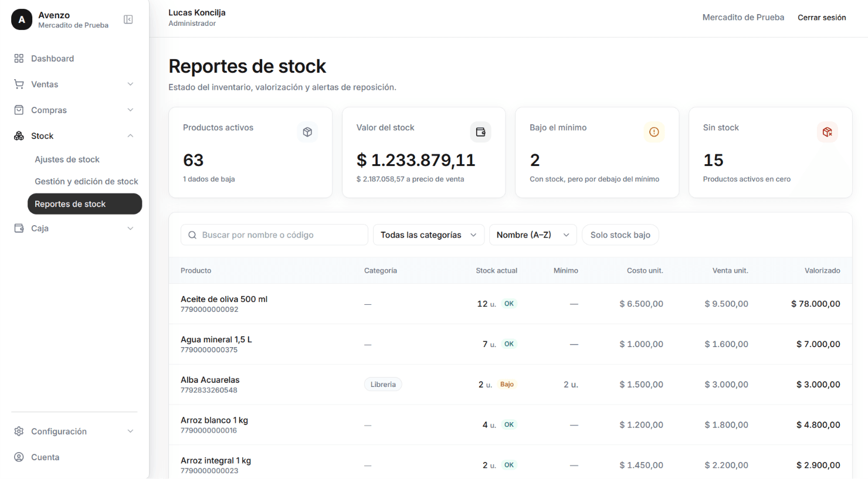The height and width of the screenshot is (479, 868).
Task: Select Reportes de stock menu item
Action: click(84, 204)
